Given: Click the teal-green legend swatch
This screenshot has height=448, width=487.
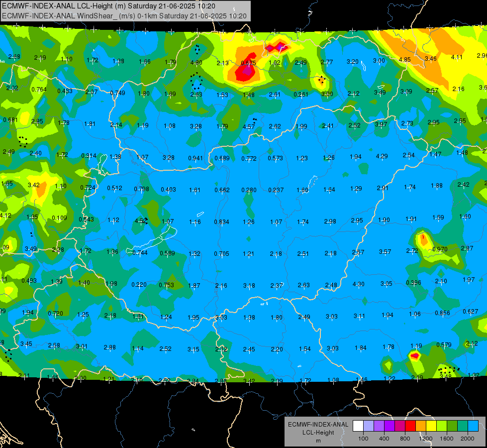Looking at the screenshot, I should coord(463,426).
